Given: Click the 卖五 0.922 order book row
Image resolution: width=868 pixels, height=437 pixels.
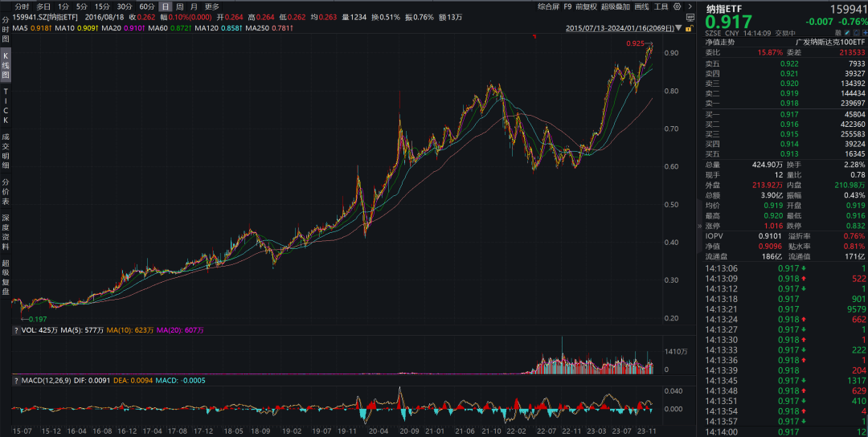Looking at the screenshot, I should point(784,63).
